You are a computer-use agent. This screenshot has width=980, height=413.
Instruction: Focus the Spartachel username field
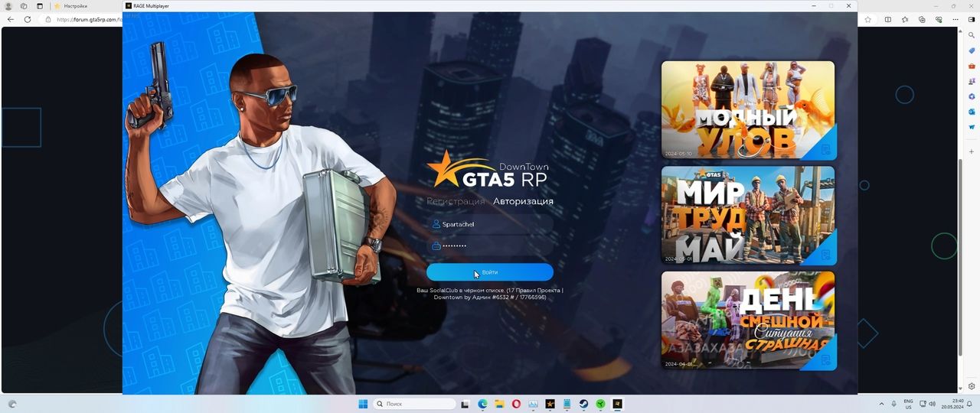pyautogui.click(x=490, y=224)
